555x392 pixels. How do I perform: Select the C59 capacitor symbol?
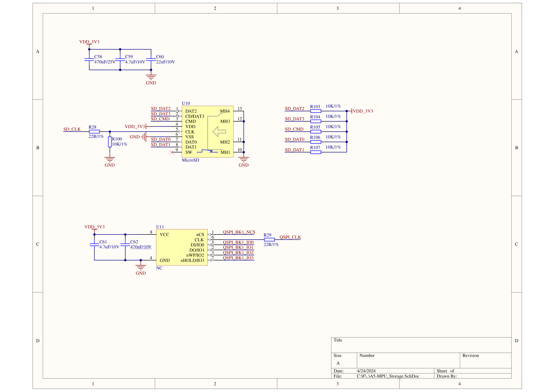click(x=120, y=59)
